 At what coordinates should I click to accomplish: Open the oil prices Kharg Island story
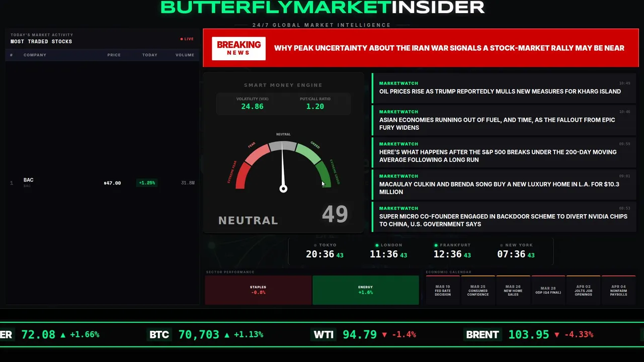504,87
